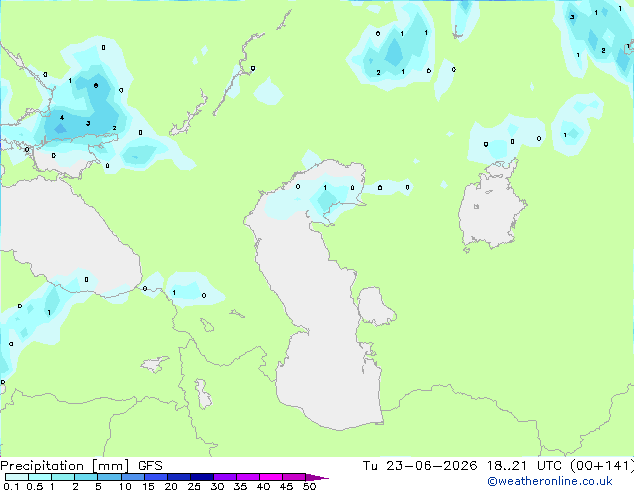Click the 10–15 mm legend swatch

[x=132, y=477]
